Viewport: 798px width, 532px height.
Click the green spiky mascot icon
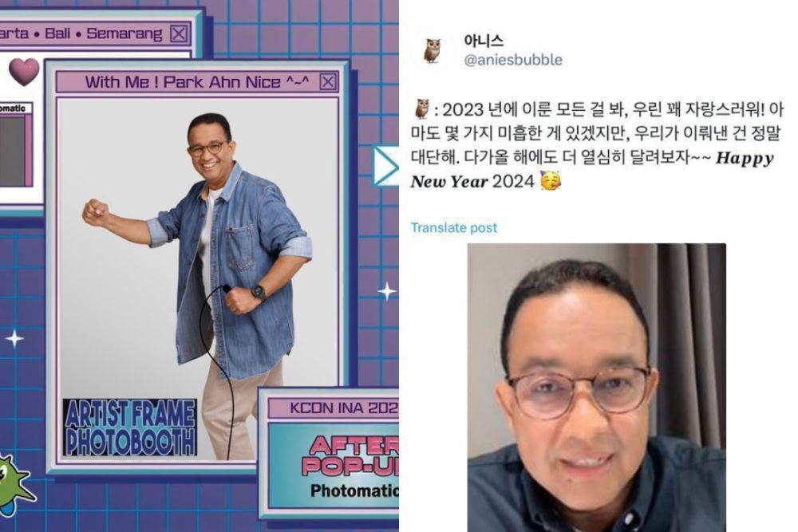point(14,483)
